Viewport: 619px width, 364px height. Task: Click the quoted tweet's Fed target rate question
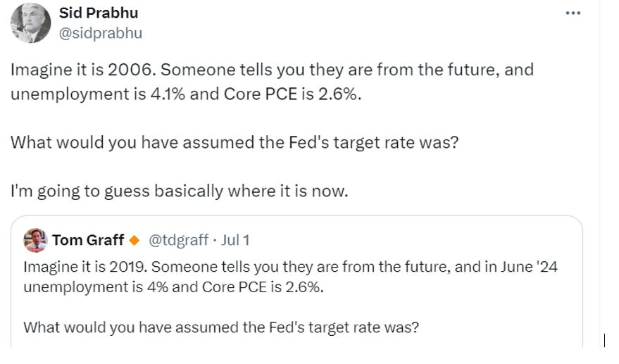pyautogui.click(x=220, y=327)
